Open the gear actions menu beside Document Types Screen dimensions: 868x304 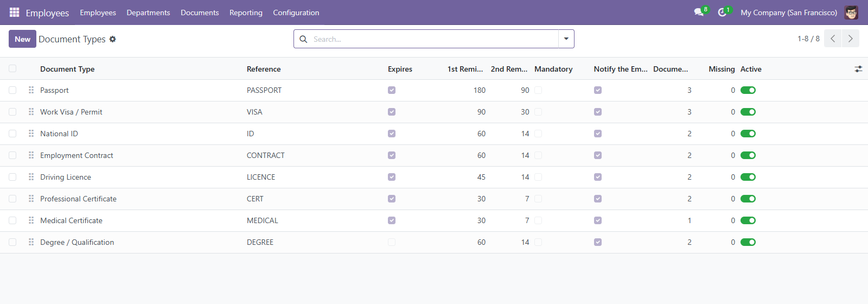pyautogui.click(x=113, y=39)
